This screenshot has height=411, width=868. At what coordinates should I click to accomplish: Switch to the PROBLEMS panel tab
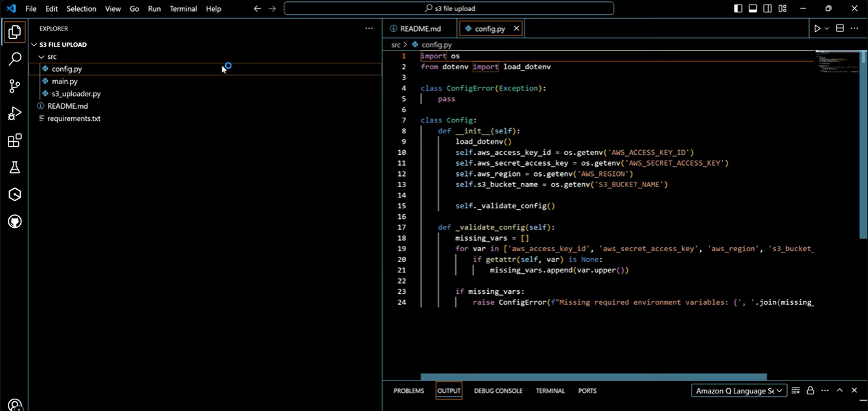tap(409, 391)
